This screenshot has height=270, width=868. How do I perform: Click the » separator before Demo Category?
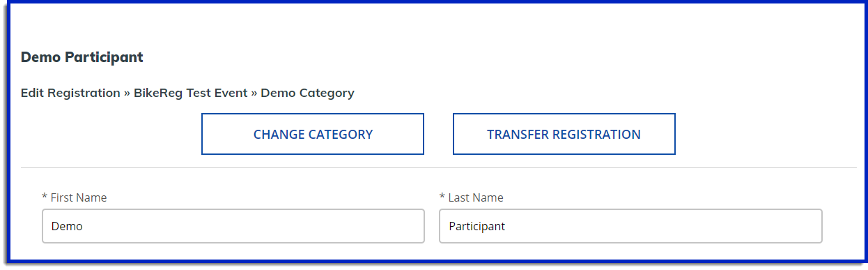[254, 93]
